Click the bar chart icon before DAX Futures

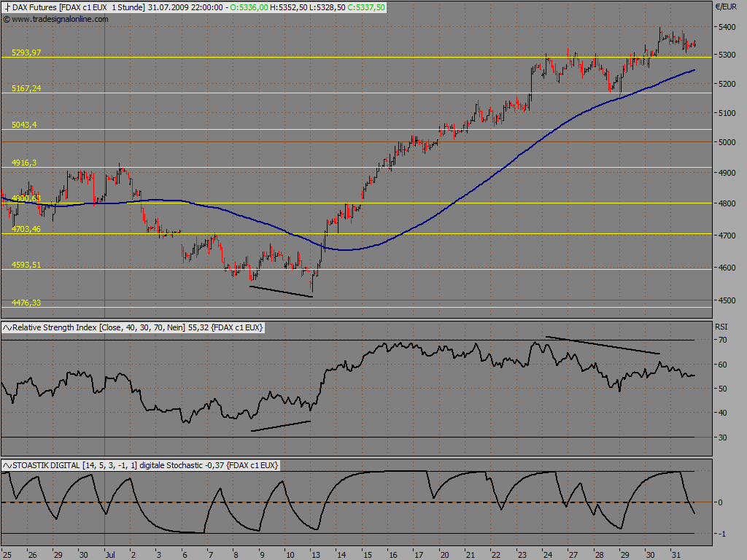7,7
